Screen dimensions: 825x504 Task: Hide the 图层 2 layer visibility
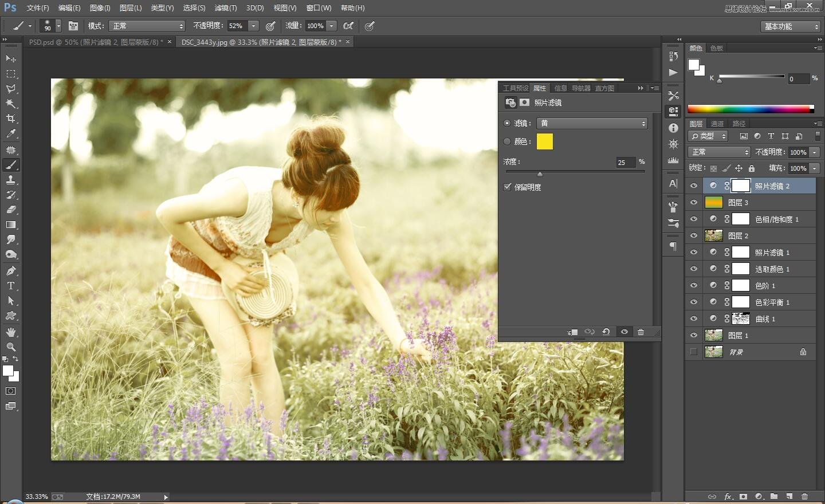coord(694,235)
